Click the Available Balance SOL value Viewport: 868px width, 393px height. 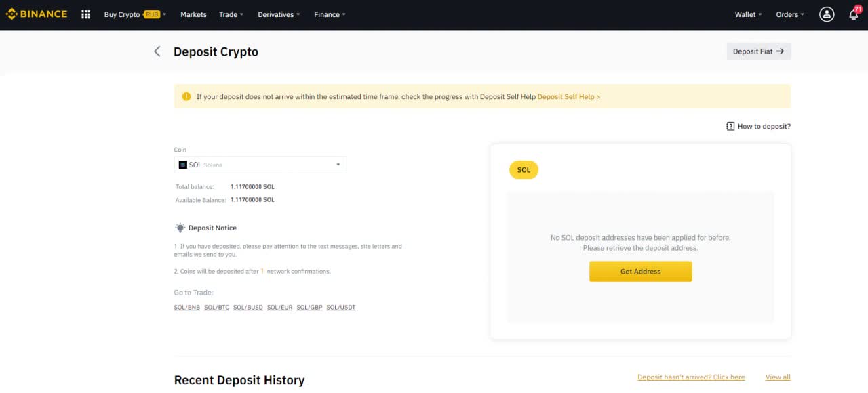click(x=252, y=200)
